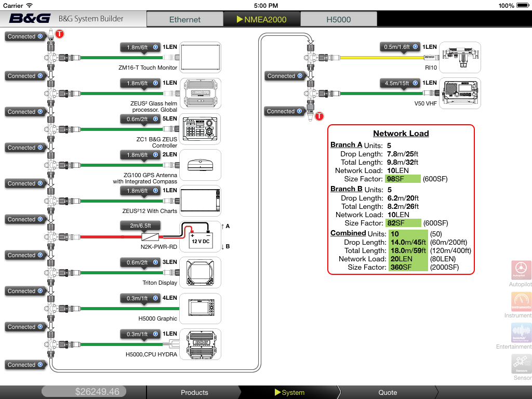The width and height of the screenshot is (532, 399).
Task: Tap Connected button below H5000 Graphic tee
Action: 25,327
